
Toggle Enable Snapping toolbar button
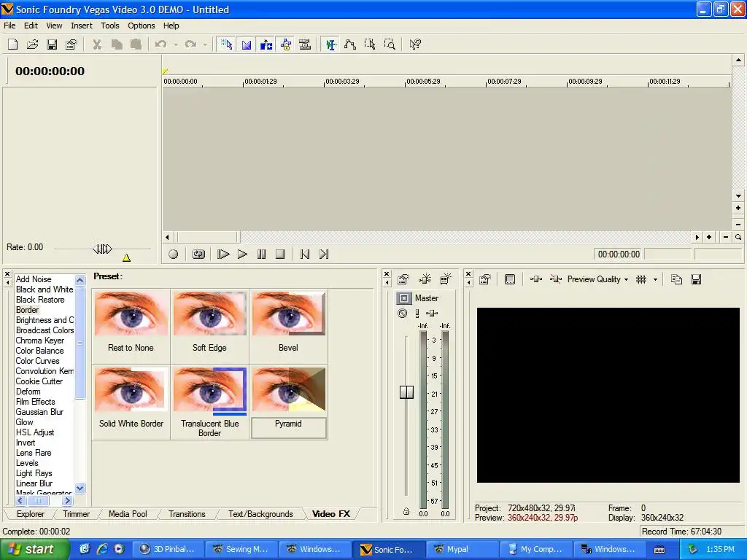[x=227, y=44]
